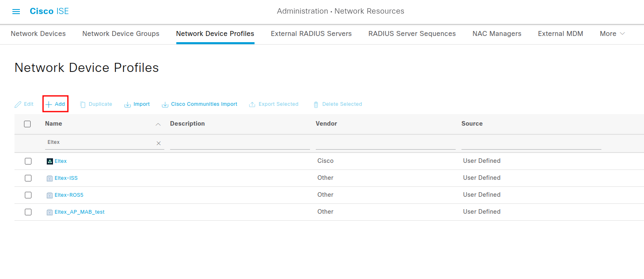Select the Eltex-ISS row checkbox
The width and height of the screenshot is (644, 279).
point(28,178)
